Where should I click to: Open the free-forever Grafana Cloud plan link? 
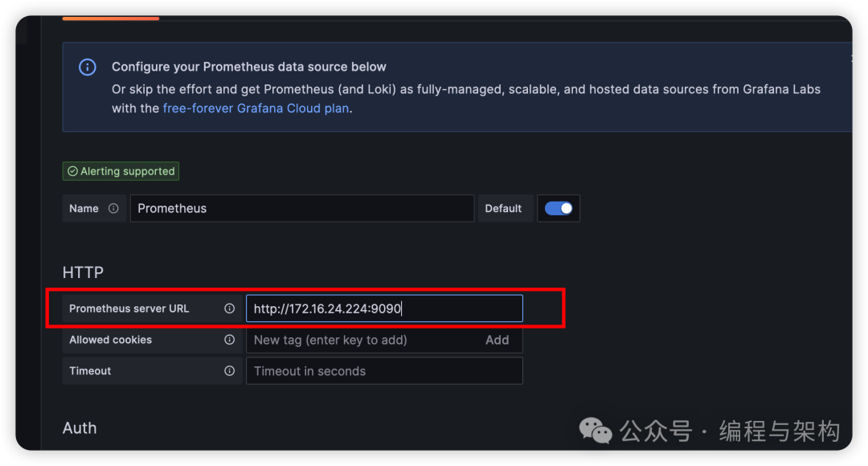point(256,108)
